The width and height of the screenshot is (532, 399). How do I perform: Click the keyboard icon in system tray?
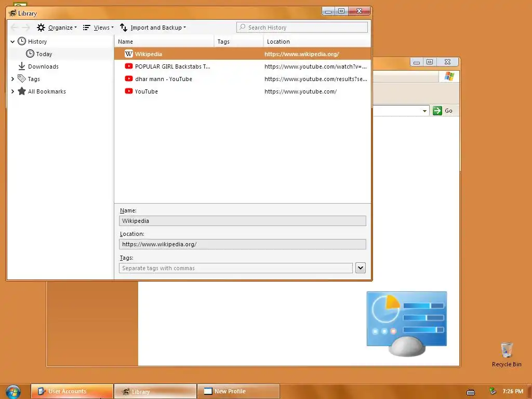pyautogui.click(x=471, y=392)
